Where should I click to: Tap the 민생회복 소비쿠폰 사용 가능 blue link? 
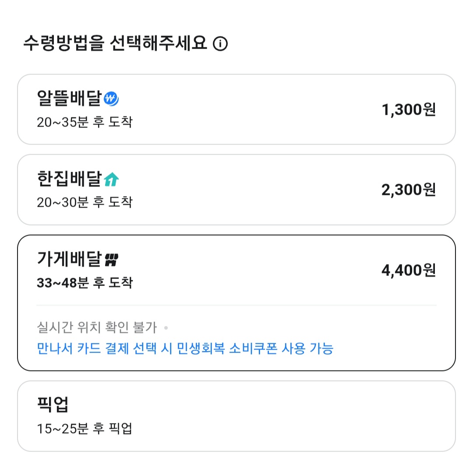pyautogui.click(x=185, y=349)
